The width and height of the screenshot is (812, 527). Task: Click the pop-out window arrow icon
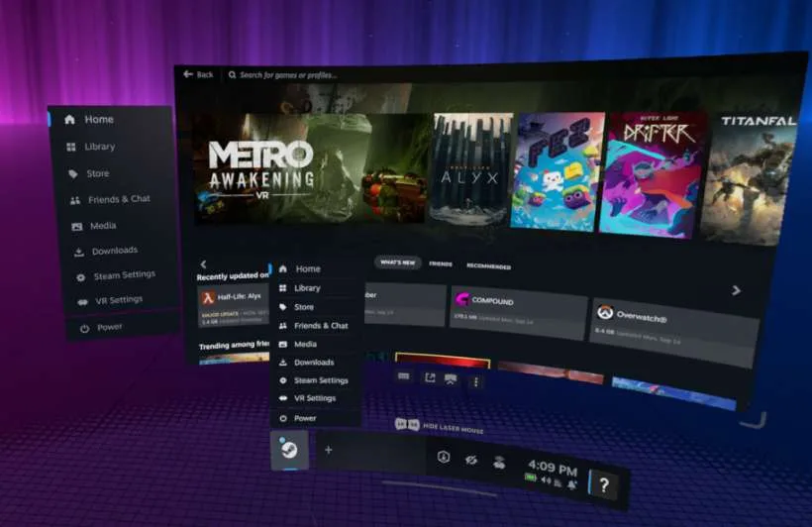tap(430, 377)
